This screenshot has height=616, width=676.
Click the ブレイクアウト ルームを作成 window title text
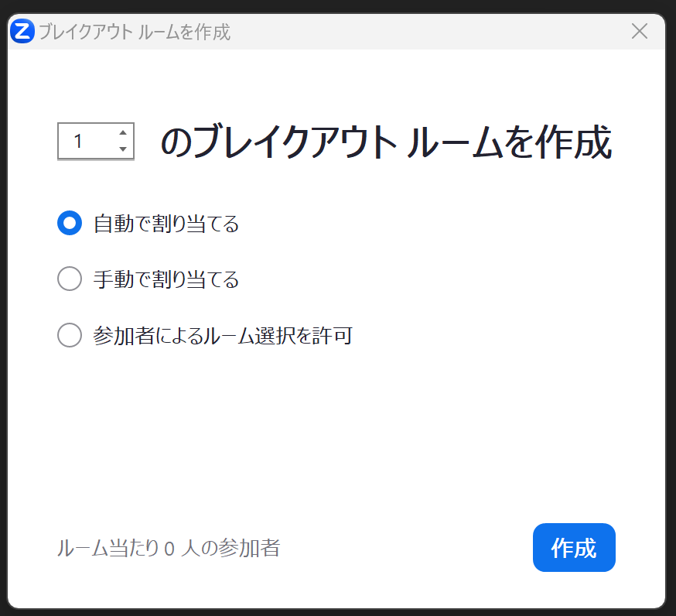pyautogui.click(x=135, y=32)
